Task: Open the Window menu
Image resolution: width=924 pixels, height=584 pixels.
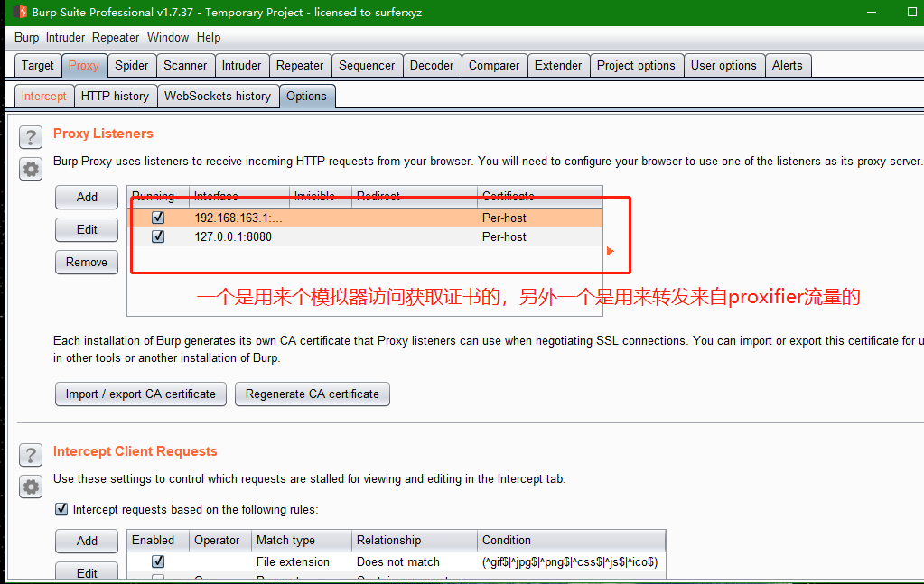Action: tap(168, 38)
